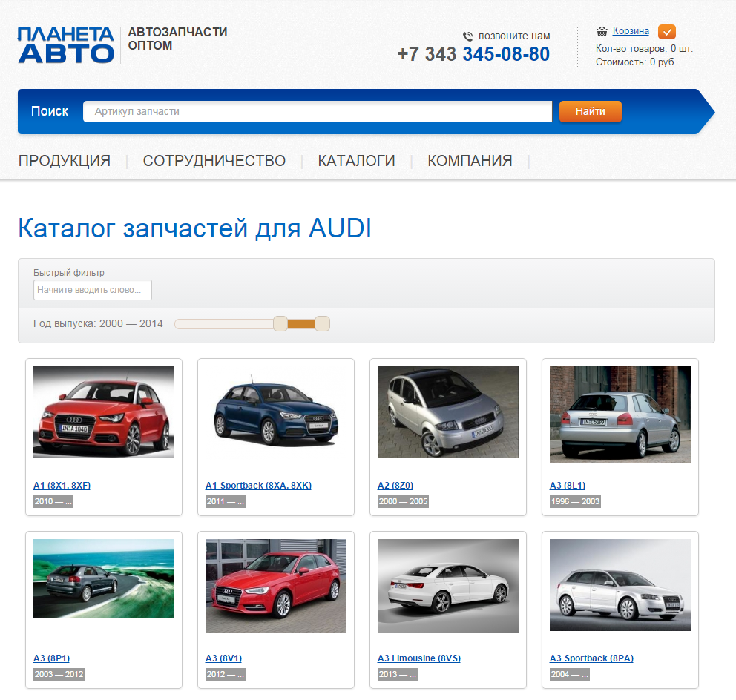The width and height of the screenshot is (736, 700).
Task: Click the red A1 car thumbnail
Action: (104, 412)
